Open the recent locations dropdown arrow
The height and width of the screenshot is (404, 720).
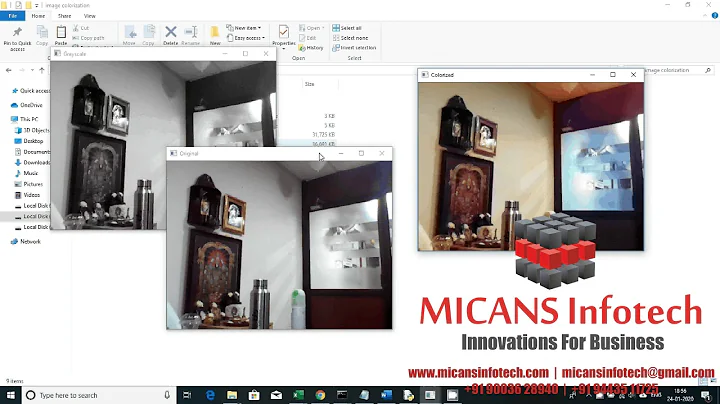coord(32,70)
